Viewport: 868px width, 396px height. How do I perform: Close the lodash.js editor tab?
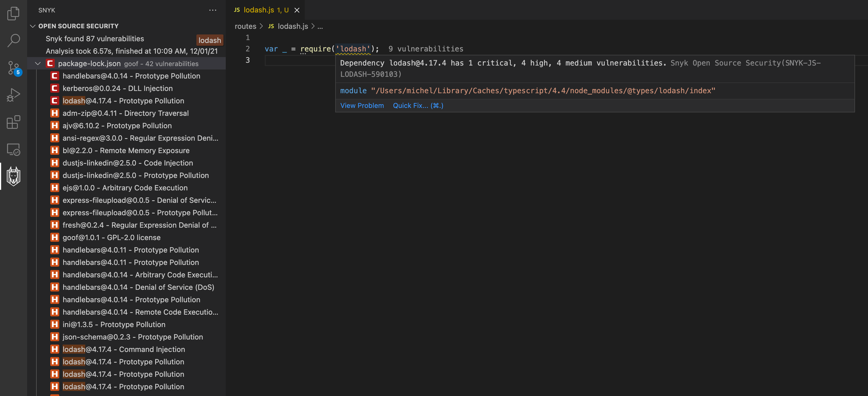[x=297, y=10]
